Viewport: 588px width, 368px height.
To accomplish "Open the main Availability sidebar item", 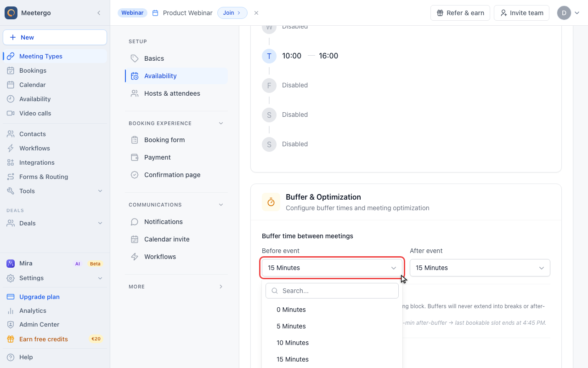I will [55, 99].
